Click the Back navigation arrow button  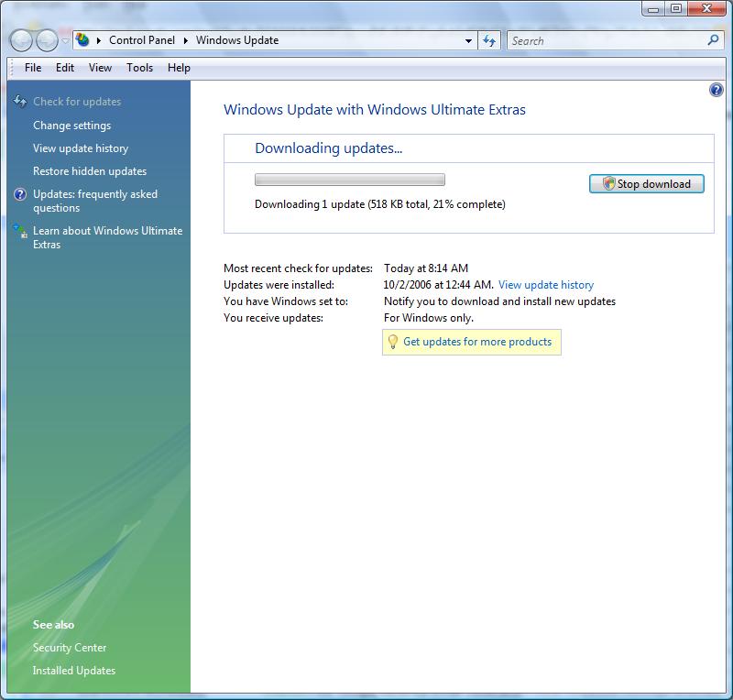pos(22,40)
